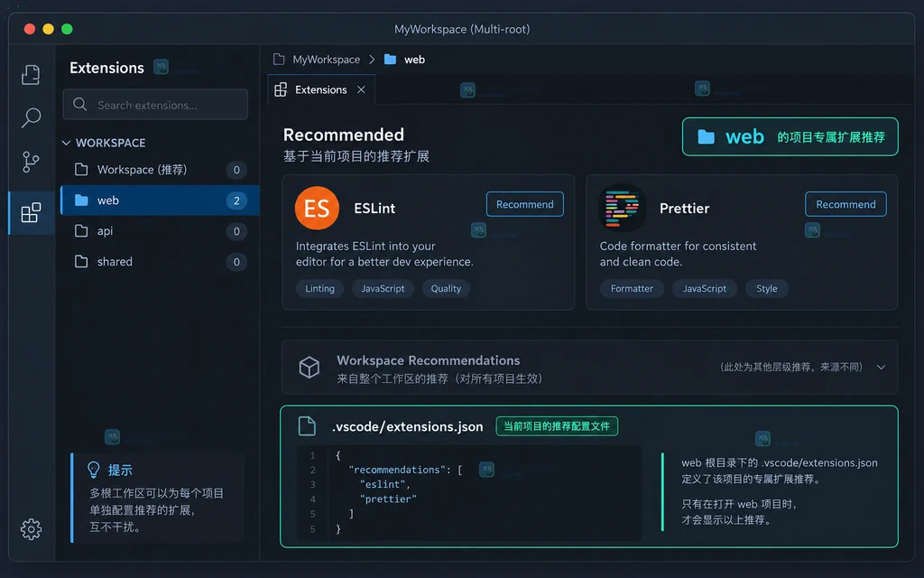Click the ESLint orange logo

(x=317, y=209)
